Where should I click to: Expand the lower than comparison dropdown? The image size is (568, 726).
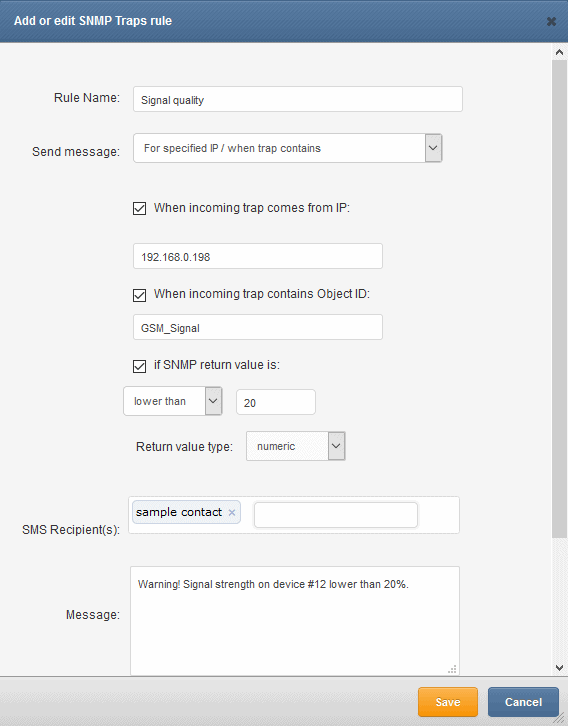[213, 401]
